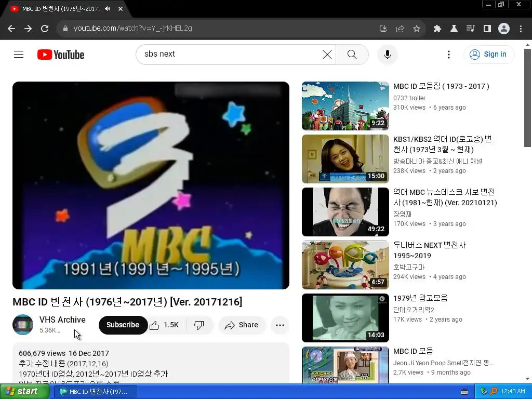Open the Extensions puzzle icon

point(437,29)
